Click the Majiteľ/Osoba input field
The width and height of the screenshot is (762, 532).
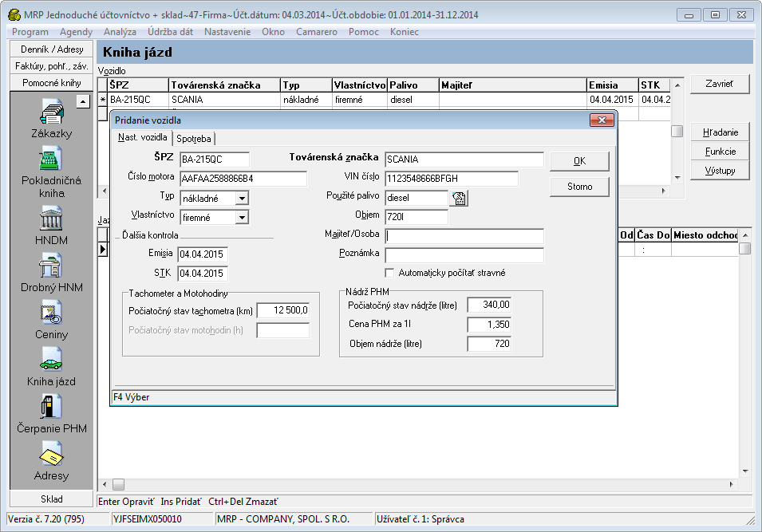464,236
